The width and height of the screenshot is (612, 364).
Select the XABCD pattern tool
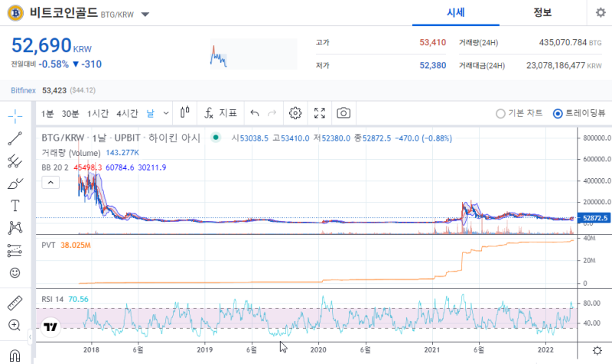coord(15,228)
